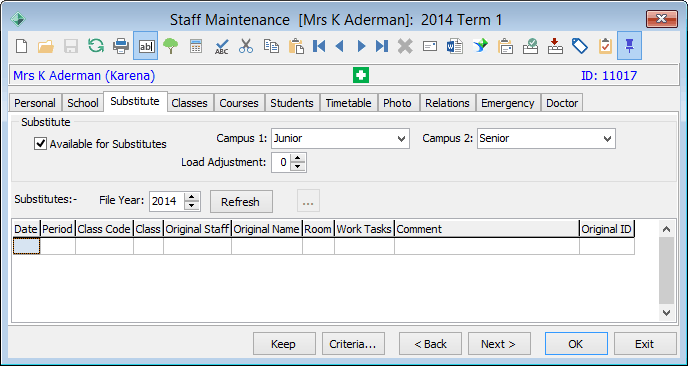
Task: Click the orange checklist clipboard icon
Action: click(x=606, y=46)
